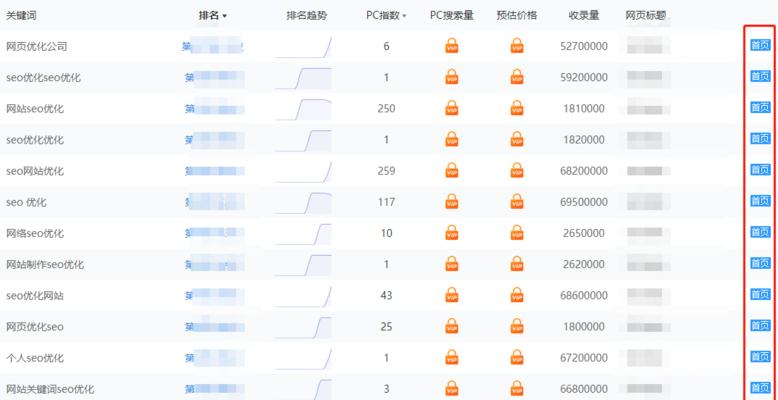
Task: Open ranking link for 个人seo优化
Action: point(214,358)
